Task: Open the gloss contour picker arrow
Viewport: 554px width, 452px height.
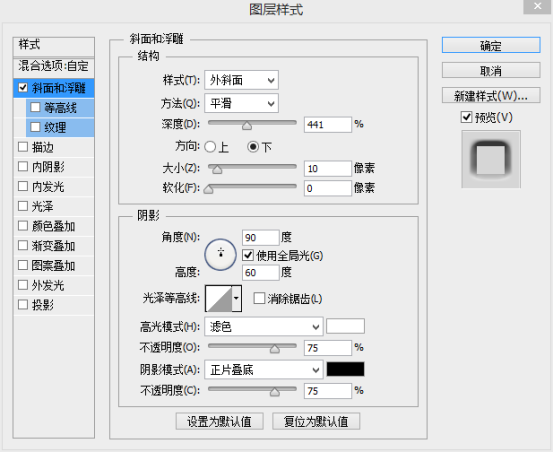Action: click(x=236, y=298)
